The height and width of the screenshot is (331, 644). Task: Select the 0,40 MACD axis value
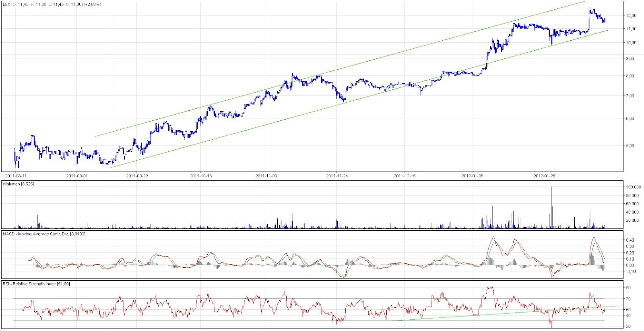pyautogui.click(x=630, y=240)
